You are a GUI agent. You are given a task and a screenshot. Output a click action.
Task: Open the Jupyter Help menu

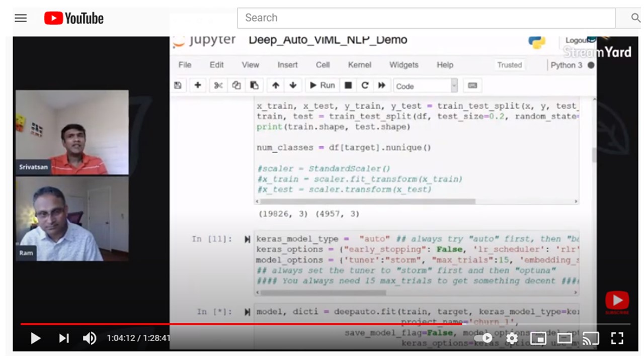coord(445,65)
